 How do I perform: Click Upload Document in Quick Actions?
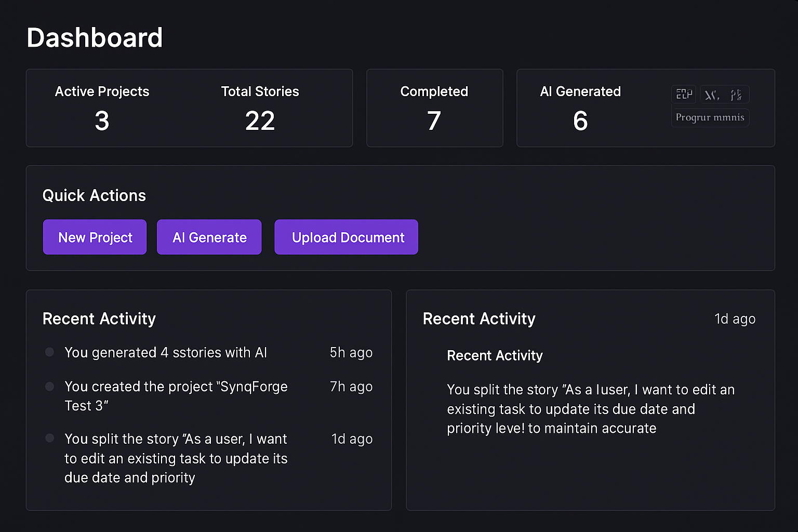pyautogui.click(x=346, y=237)
